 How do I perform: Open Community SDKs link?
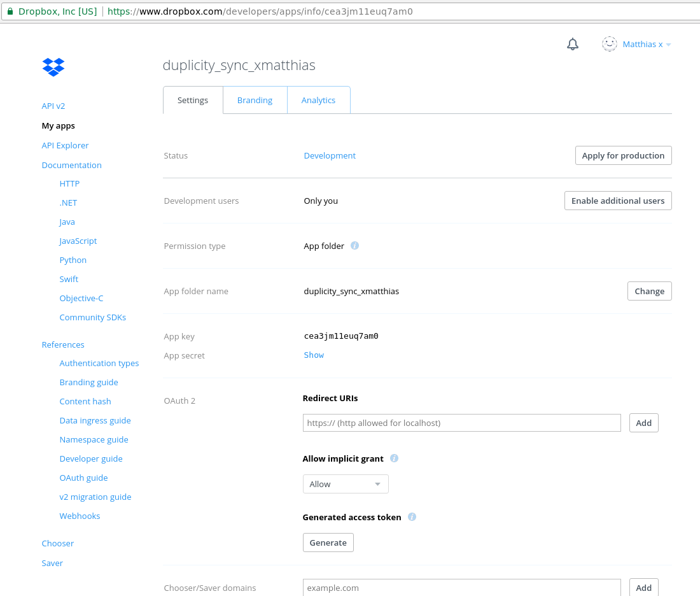[x=92, y=317]
